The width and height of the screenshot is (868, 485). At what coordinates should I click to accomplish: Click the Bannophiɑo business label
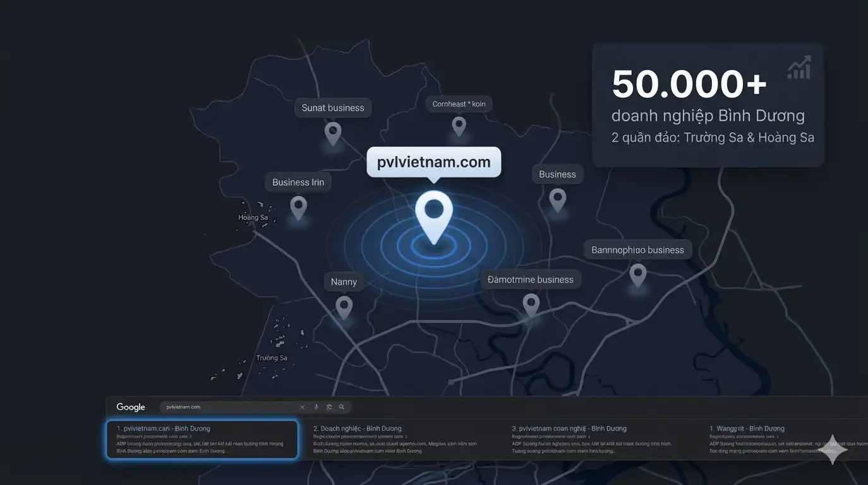[637, 249]
